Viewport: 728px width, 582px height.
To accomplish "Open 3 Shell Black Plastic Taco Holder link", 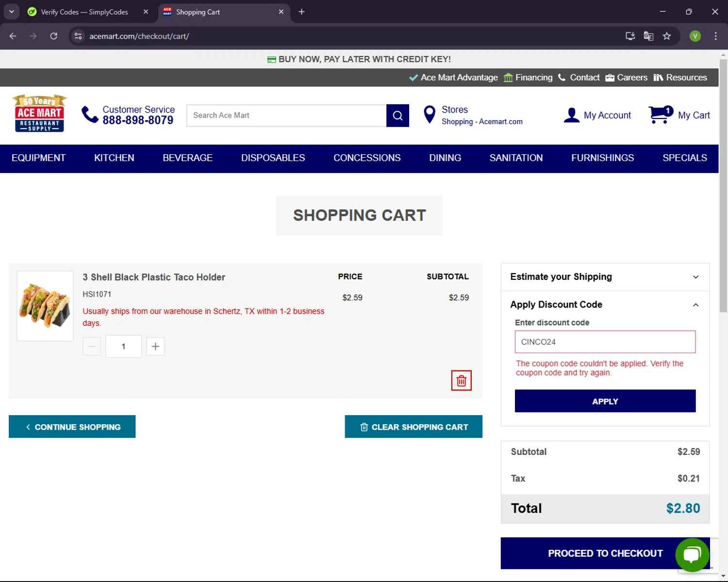I will 154,277.
